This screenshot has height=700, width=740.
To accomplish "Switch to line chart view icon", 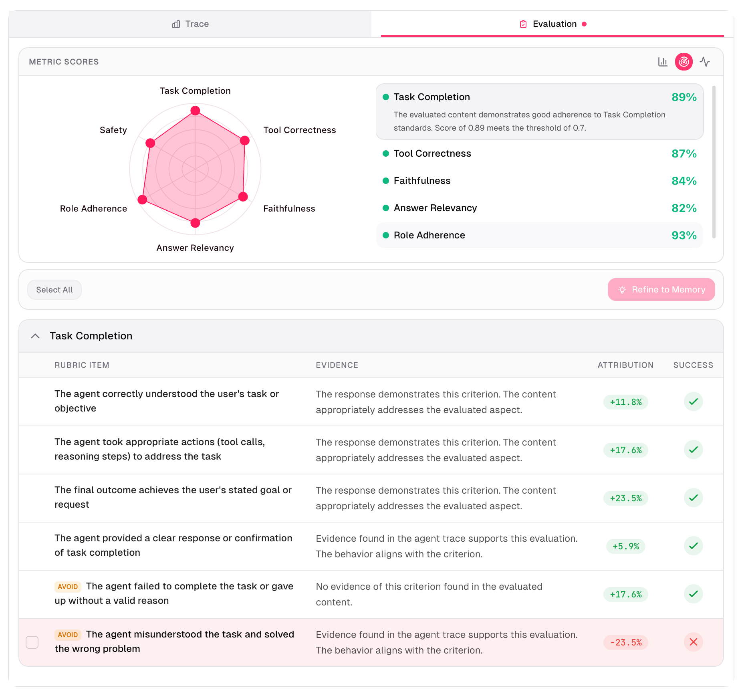I will click(705, 62).
